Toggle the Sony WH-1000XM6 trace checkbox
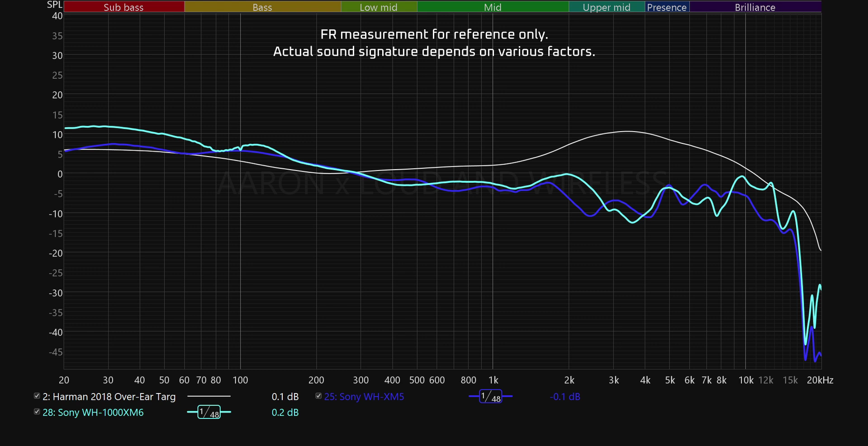 coord(37,412)
